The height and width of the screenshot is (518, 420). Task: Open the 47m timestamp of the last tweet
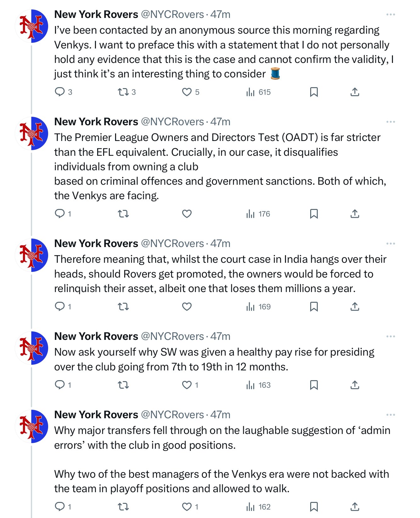(x=220, y=415)
